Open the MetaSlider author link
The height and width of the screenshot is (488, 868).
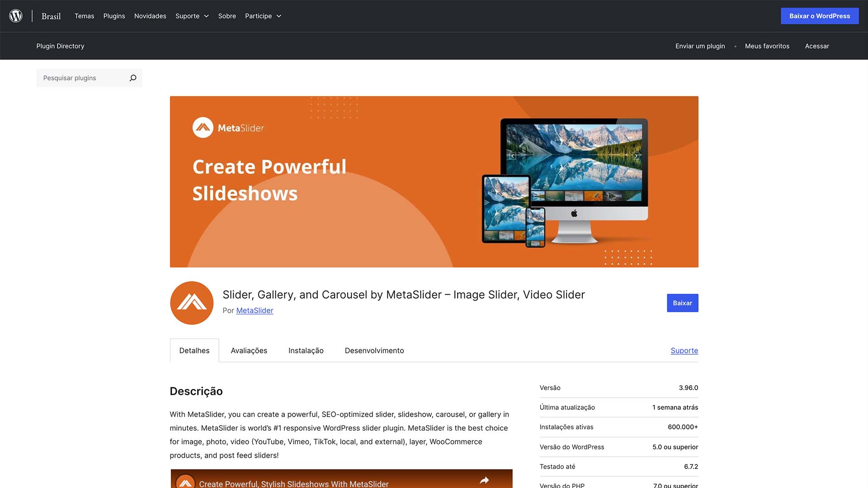[x=255, y=310]
